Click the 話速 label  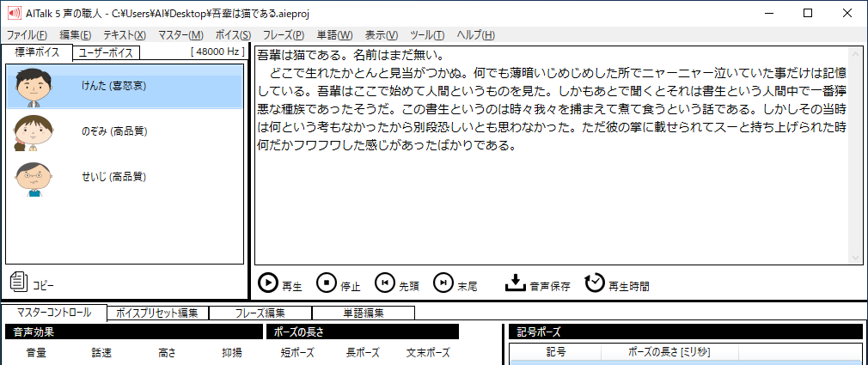tap(102, 353)
